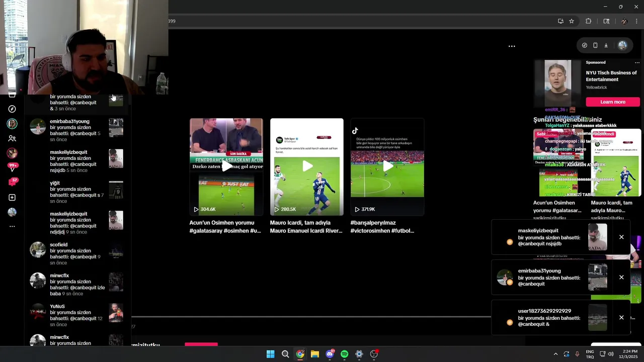Open the three-dots menu above video grid
Viewport: 644px width, 362px height.
click(512, 46)
